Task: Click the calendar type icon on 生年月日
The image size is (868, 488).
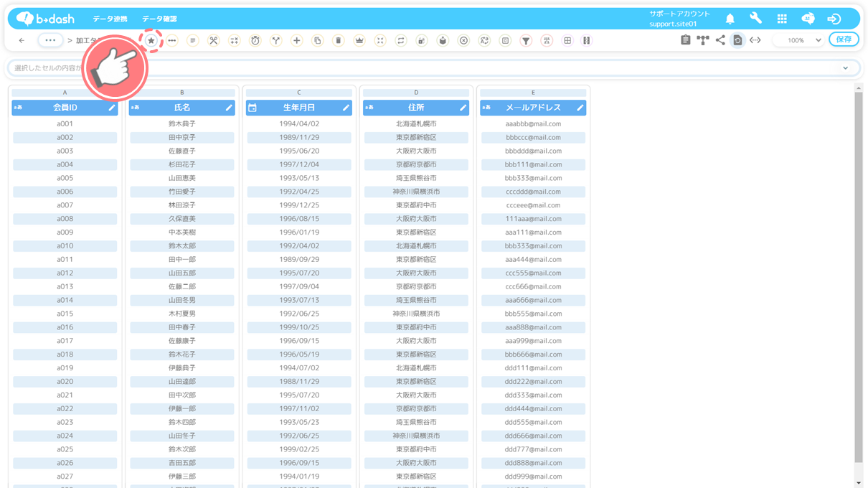Action: 253,108
